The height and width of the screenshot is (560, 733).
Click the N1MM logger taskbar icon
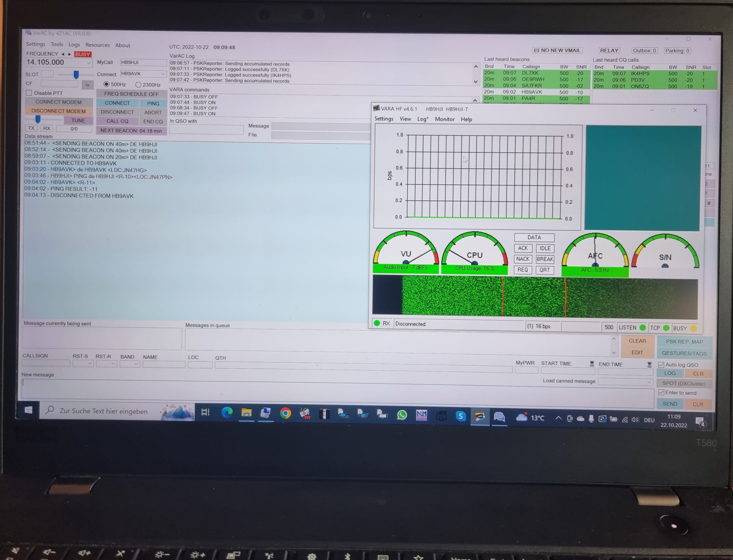[421, 415]
